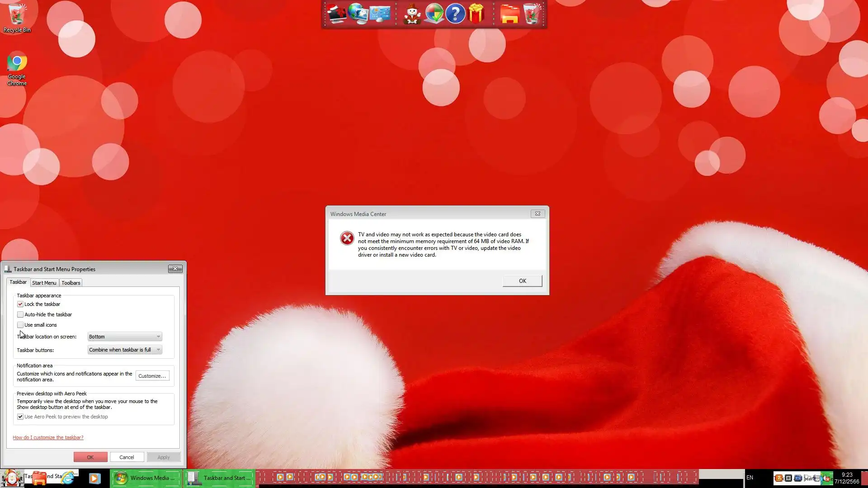Open How do I customize taskbar link
The width and height of the screenshot is (868, 488).
pyautogui.click(x=48, y=437)
